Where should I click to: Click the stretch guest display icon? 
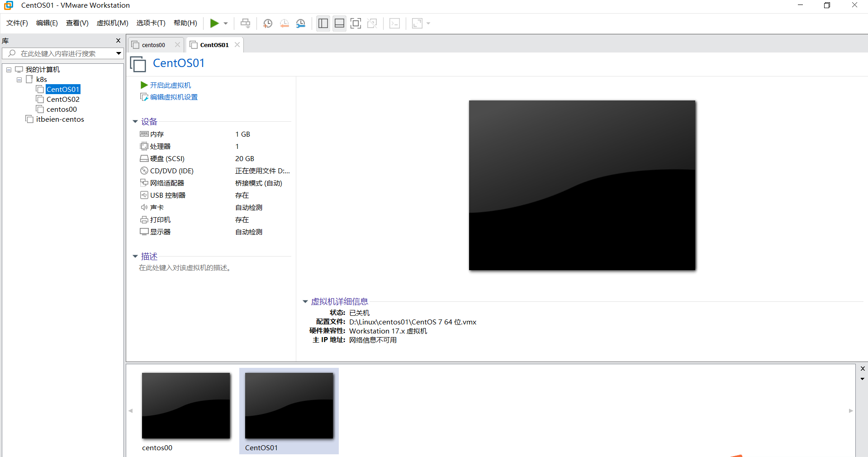417,23
